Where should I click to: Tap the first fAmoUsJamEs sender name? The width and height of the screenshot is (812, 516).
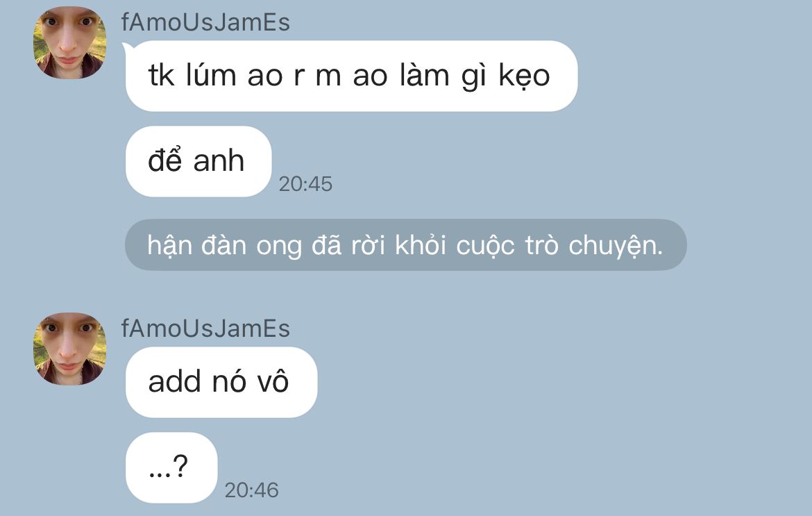coord(205,22)
